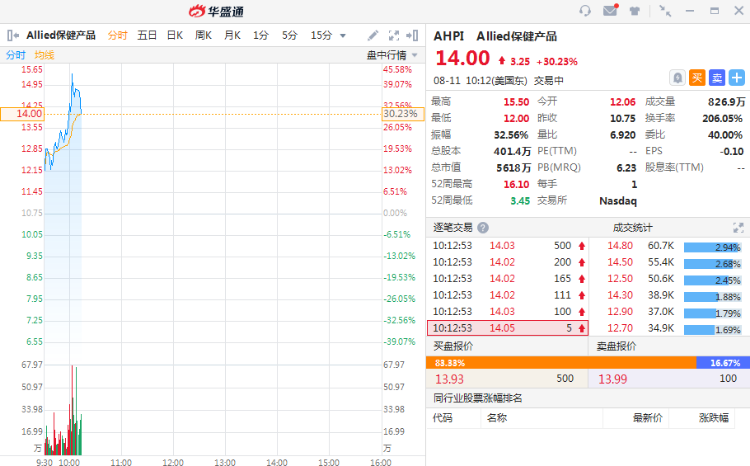
Task: Click the big 14.00 current price
Action: pos(463,58)
